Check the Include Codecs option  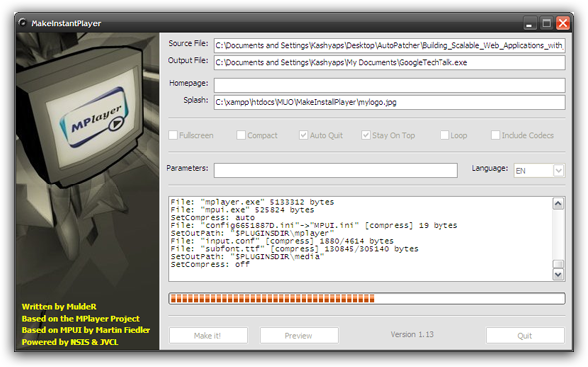click(495, 135)
